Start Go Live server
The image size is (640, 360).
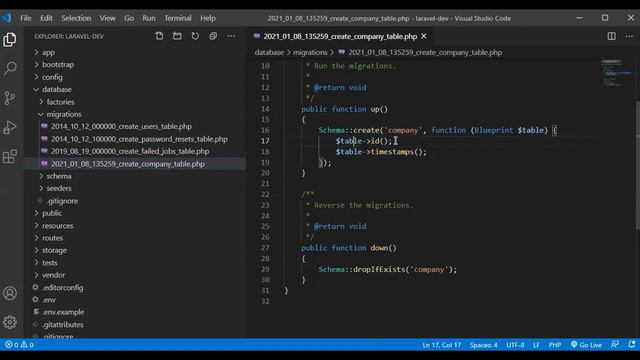(x=586, y=345)
